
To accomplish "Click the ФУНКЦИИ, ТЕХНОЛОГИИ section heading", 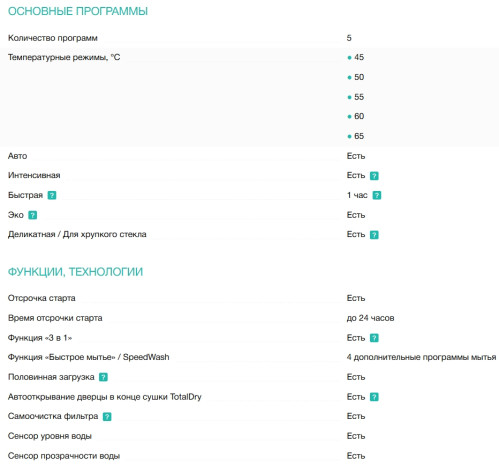I will tap(75, 272).
